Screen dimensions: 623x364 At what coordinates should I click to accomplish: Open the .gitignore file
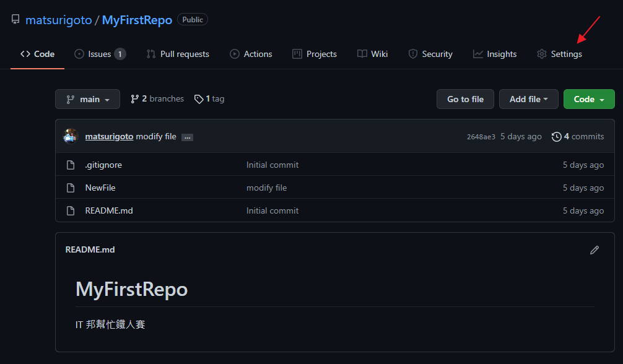click(x=103, y=165)
